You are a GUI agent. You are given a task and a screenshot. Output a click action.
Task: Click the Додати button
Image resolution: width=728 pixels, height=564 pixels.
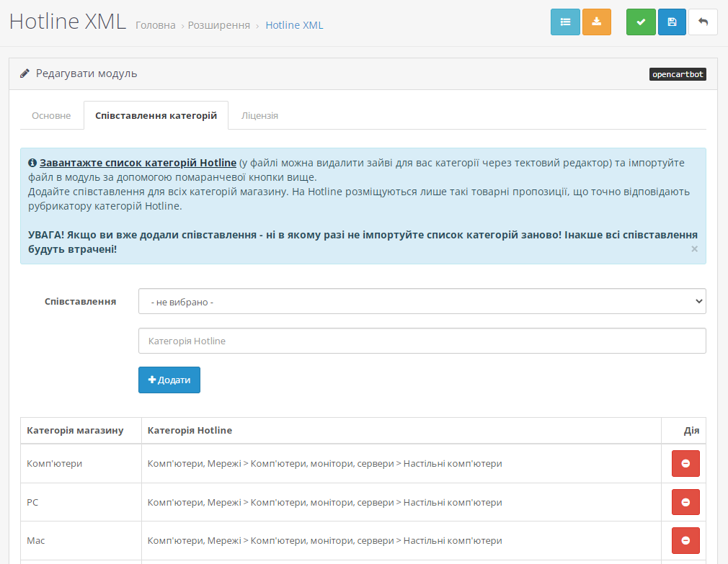tap(169, 380)
